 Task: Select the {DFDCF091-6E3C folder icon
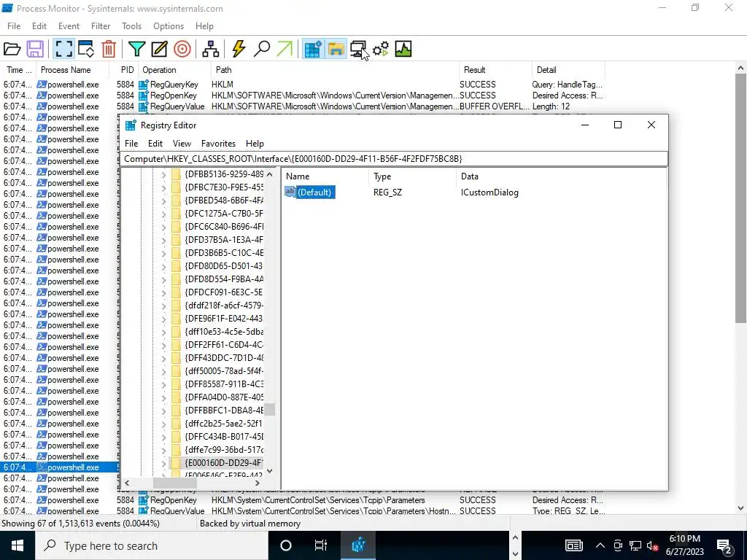coord(176,292)
